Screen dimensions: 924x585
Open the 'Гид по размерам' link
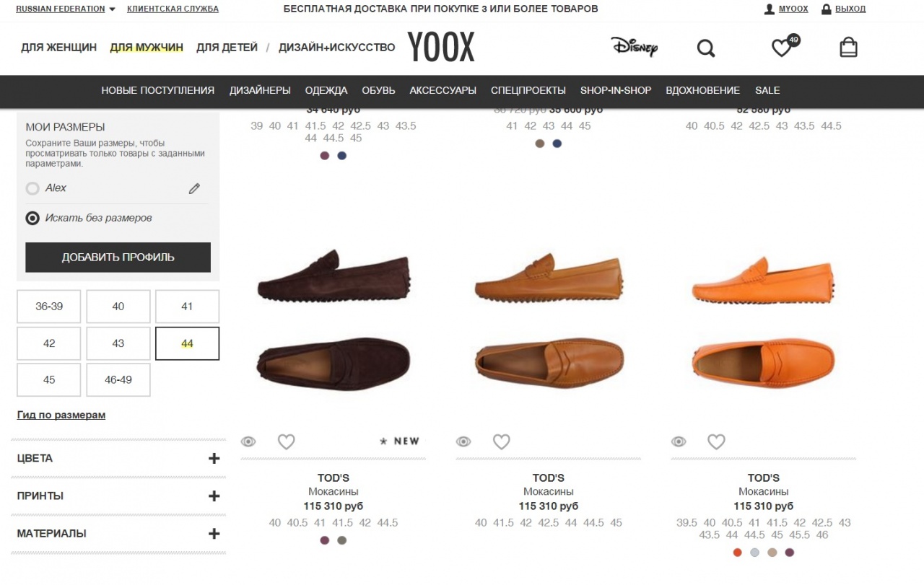click(61, 415)
